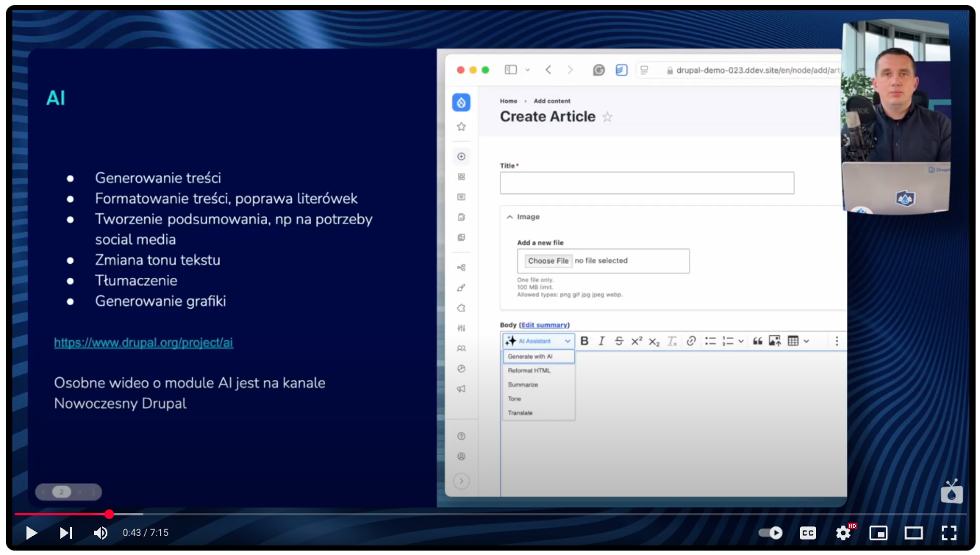Open the browser sidebar dropdown chevron
Screen dimensions: 980x555
[528, 70]
